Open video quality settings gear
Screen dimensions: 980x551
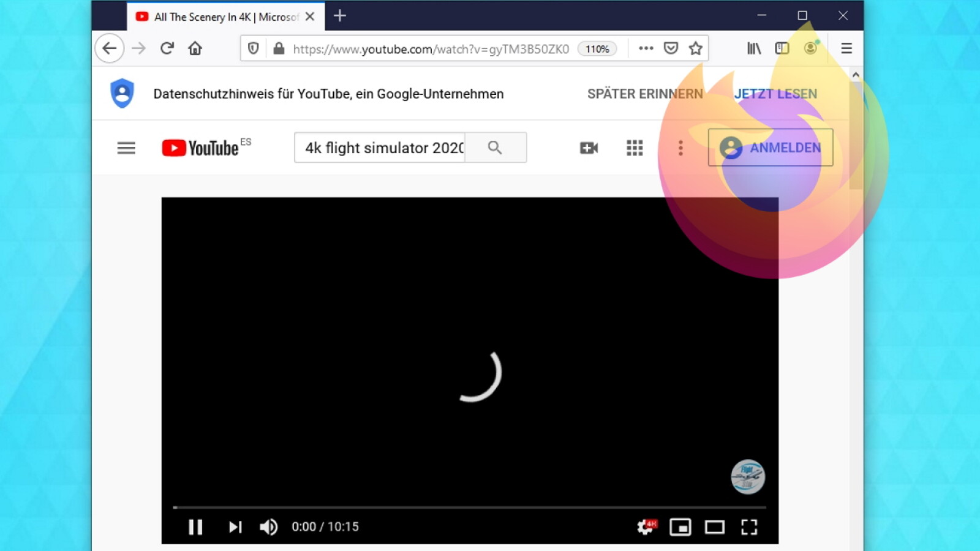pos(646,527)
